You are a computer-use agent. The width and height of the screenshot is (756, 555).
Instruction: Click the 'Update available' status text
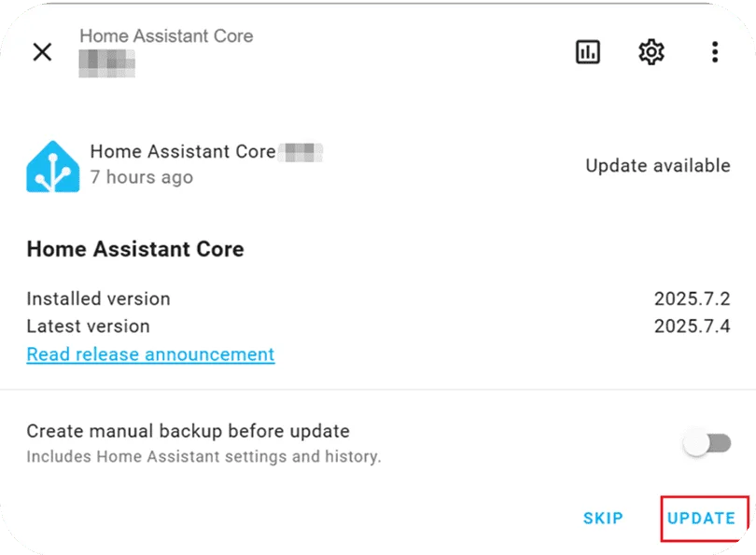[x=657, y=166]
